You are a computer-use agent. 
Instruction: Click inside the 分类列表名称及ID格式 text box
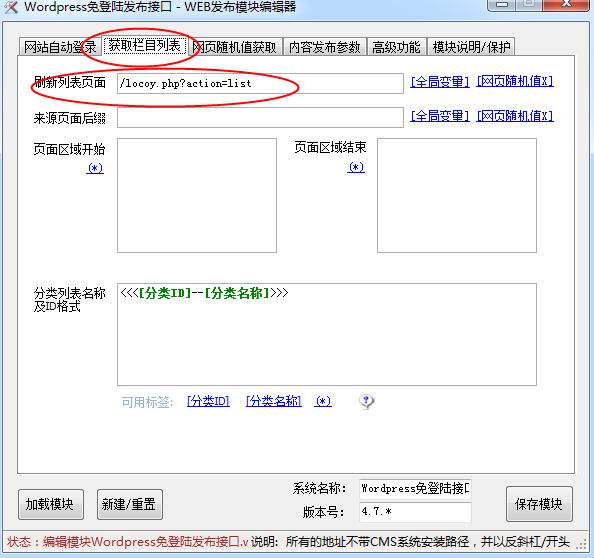327,334
